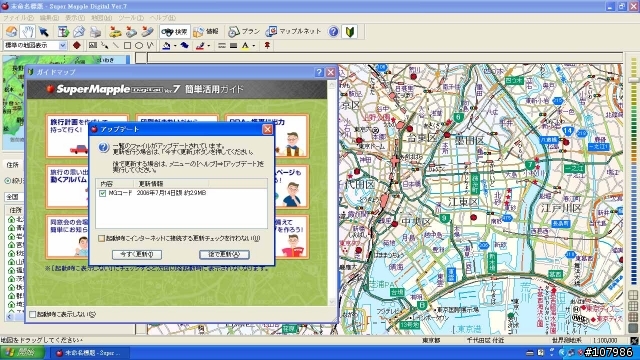Open the travel plan guide card with the red car
The image size is (640, 360).
pos(67,136)
